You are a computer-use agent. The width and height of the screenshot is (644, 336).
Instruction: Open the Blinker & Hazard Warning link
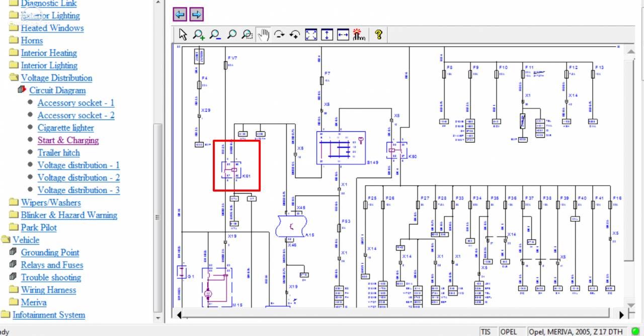click(x=69, y=215)
